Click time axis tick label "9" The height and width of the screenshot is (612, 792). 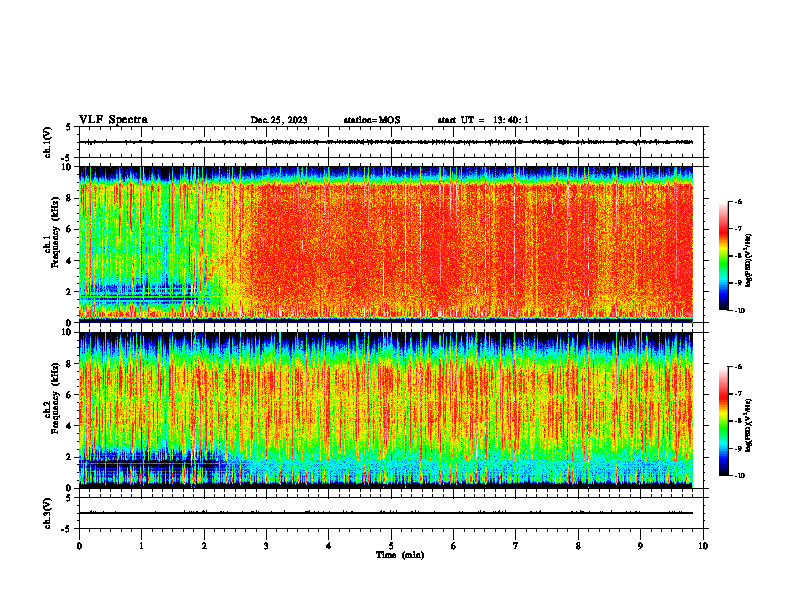pos(640,546)
